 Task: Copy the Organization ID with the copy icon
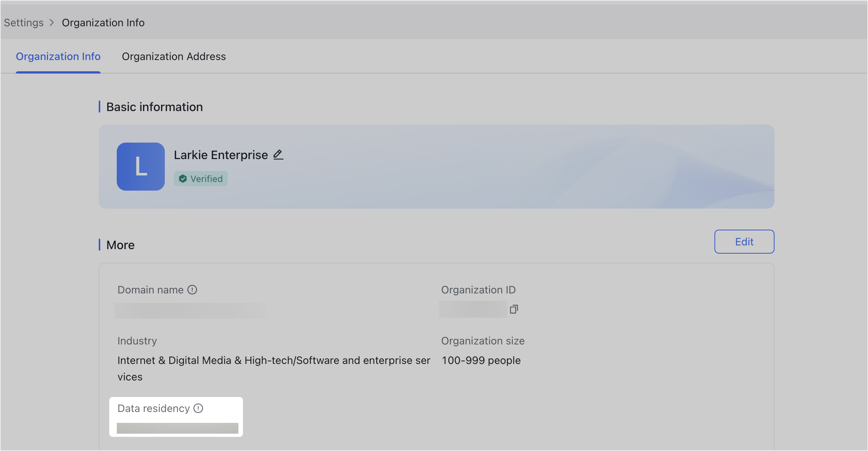point(514,309)
